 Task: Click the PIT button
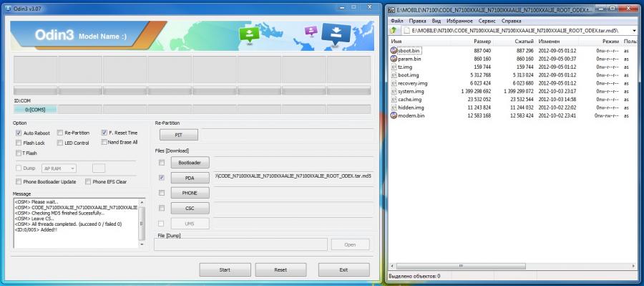click(x=179, y=135)
